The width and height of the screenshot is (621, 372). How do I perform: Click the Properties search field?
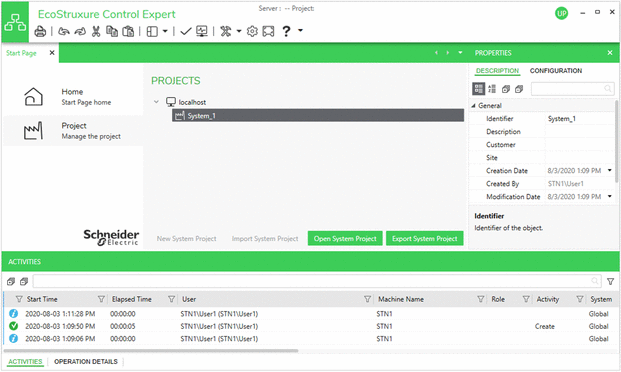point(572,89)
